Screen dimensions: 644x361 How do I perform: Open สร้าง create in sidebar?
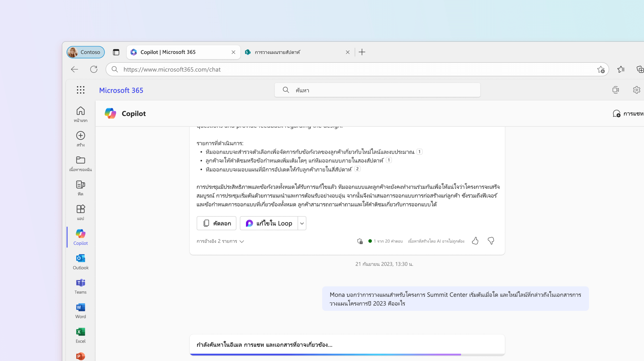80,139
